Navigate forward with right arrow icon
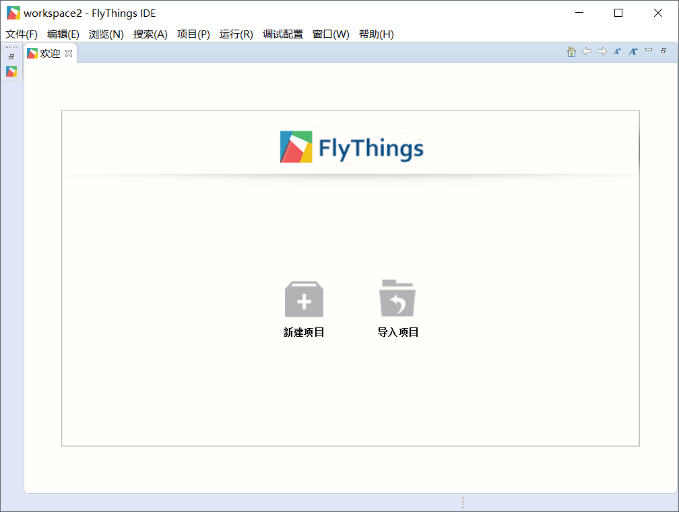The image size is (679, 512). point(602,51)
